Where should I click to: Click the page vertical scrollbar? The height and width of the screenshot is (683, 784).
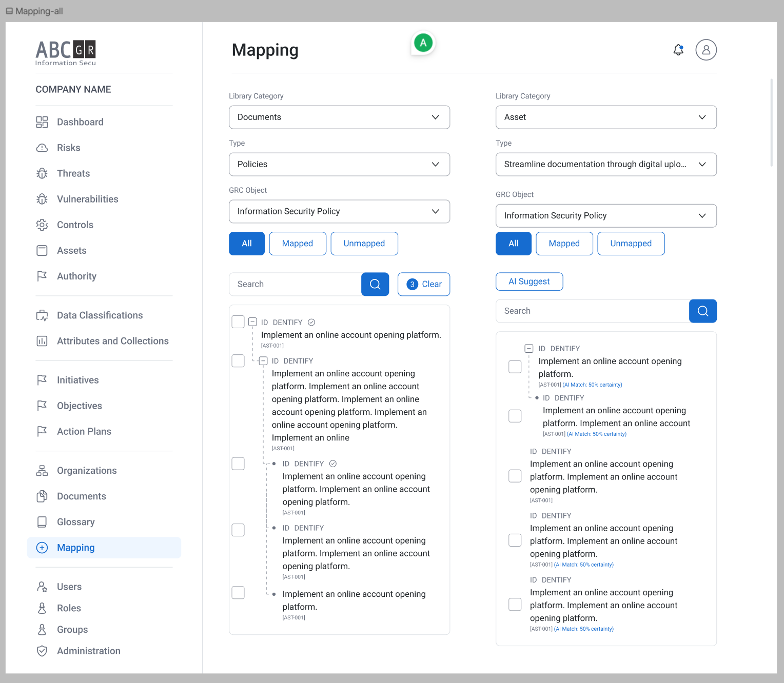click(771, 123)
